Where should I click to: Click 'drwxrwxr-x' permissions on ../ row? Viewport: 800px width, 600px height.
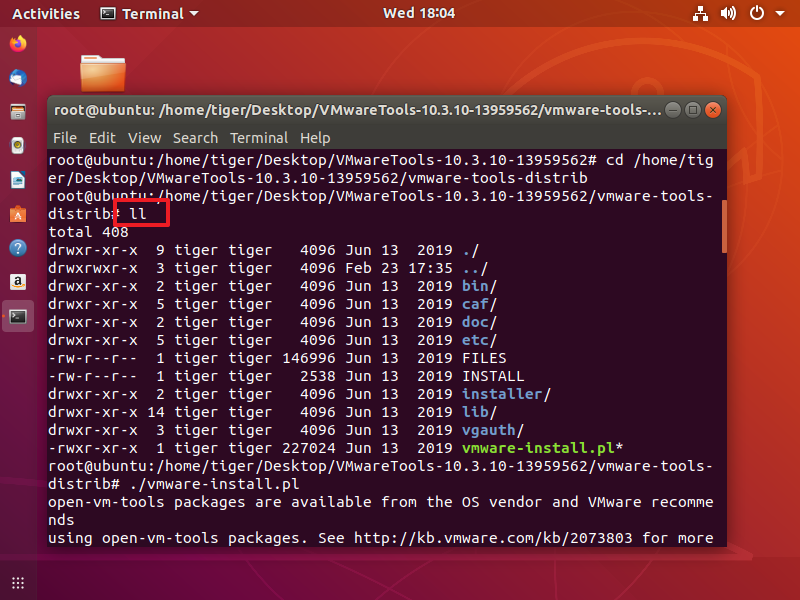93,268
